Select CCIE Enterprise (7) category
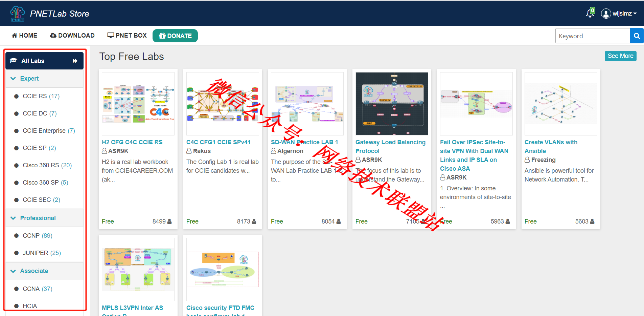The height and width of the screenshot is (316, 644). pyautogui.click(x=49, y=131)
